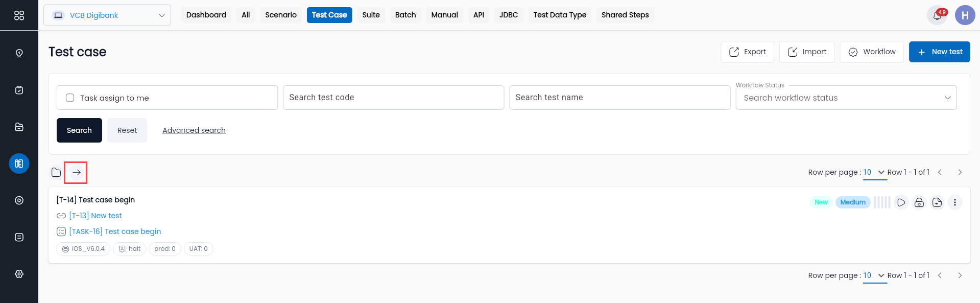Open the Search workflow status dropdown
This screenshot has width=980, height=303.
(846, 98)
